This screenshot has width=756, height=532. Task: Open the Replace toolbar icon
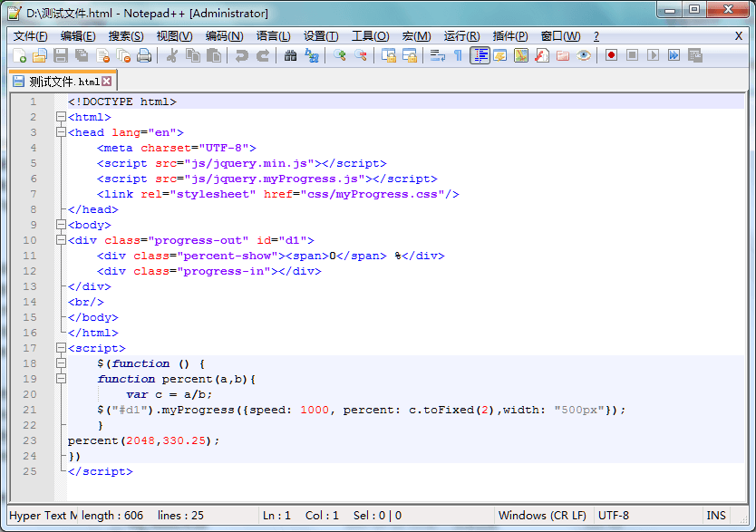[312, 56]
